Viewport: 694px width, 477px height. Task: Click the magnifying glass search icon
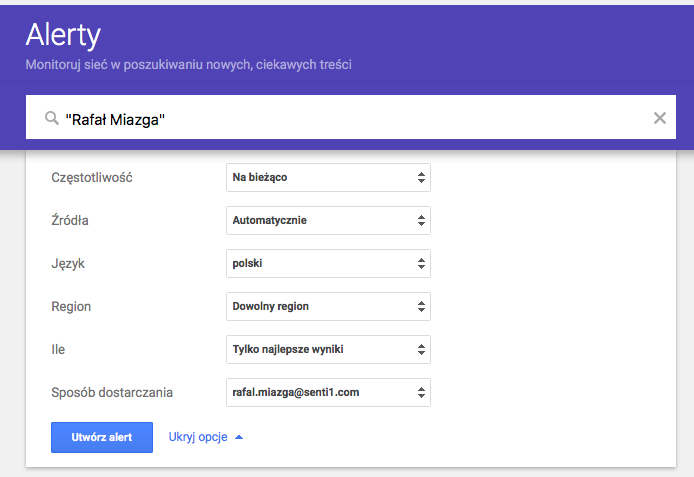pyautogui.click(x=52, y=119)
